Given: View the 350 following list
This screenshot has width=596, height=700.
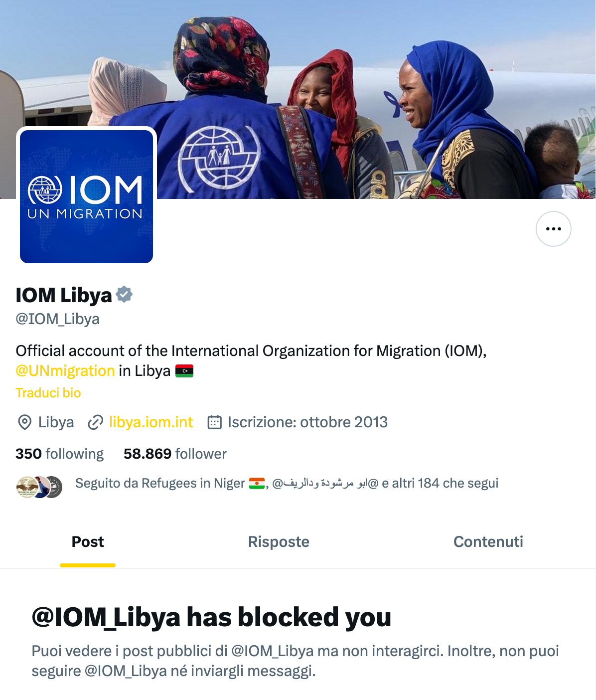Looking at the screenshot, I should [x=60, y=454].
